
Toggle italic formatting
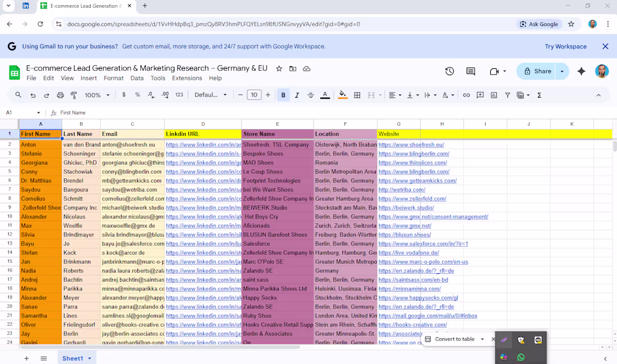point(297,95)
